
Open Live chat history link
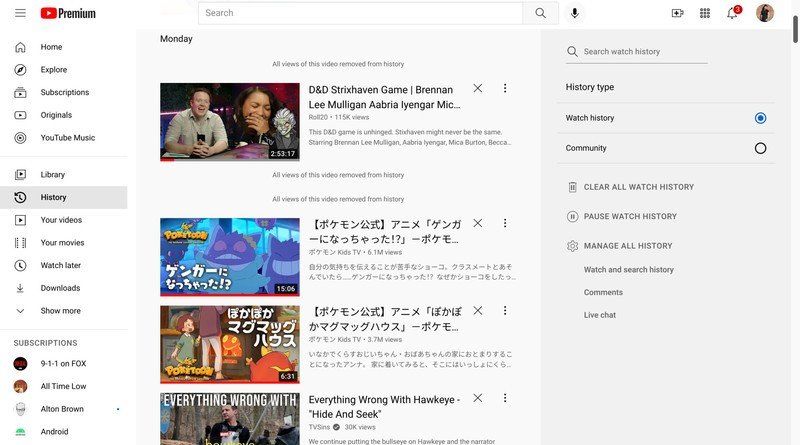(599, 315)
